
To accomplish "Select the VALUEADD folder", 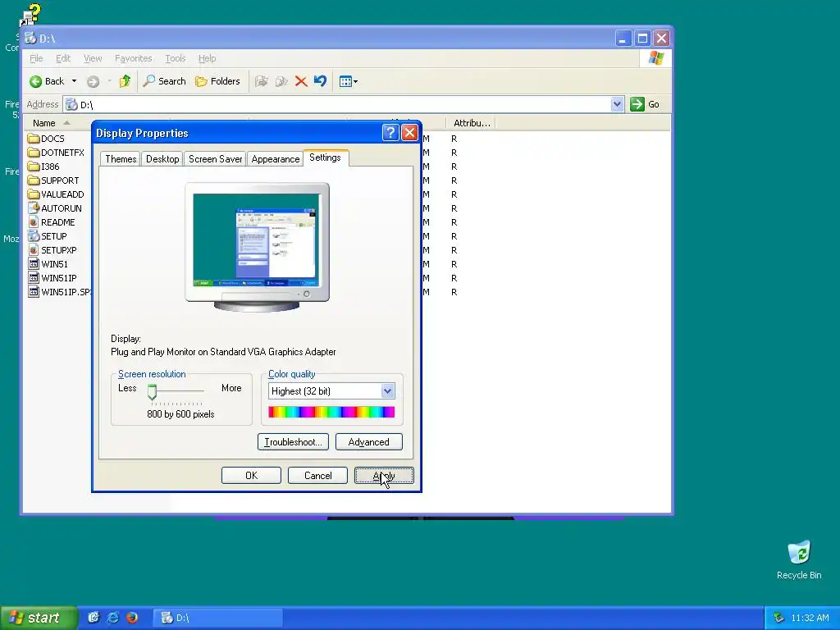I will [57, 194].
